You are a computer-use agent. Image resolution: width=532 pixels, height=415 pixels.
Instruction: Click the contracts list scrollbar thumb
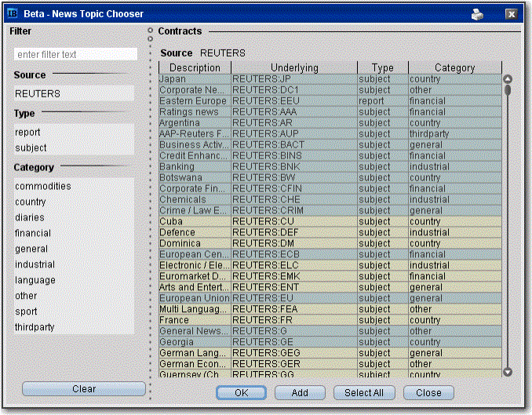[508, 90]
